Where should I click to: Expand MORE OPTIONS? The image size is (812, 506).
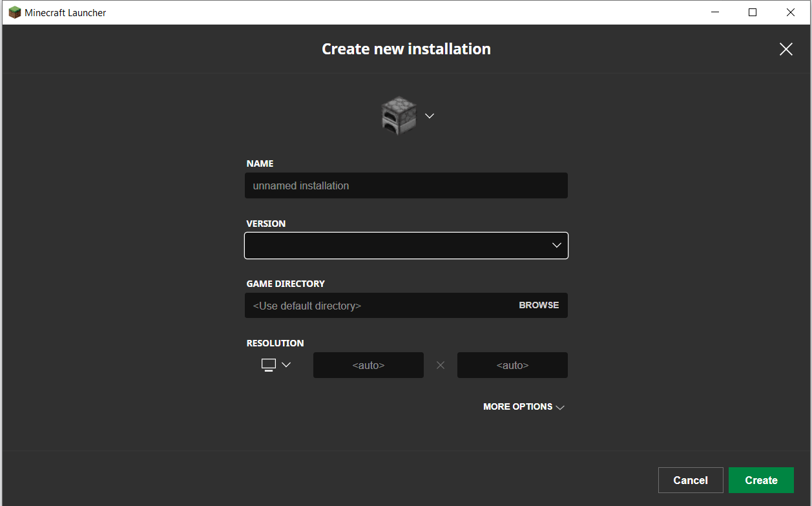[517, 406]
